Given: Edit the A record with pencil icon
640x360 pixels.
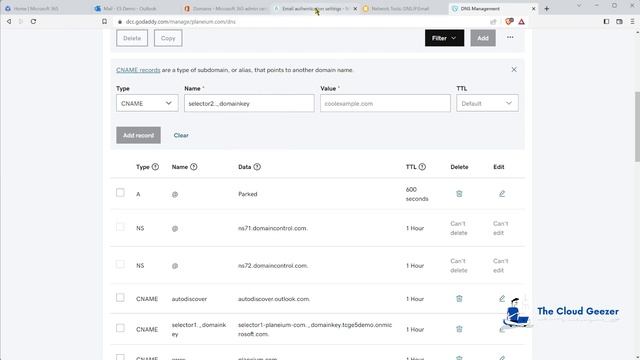Looking at the screenshot, I should pyautogui.click(x=502, y=194).
